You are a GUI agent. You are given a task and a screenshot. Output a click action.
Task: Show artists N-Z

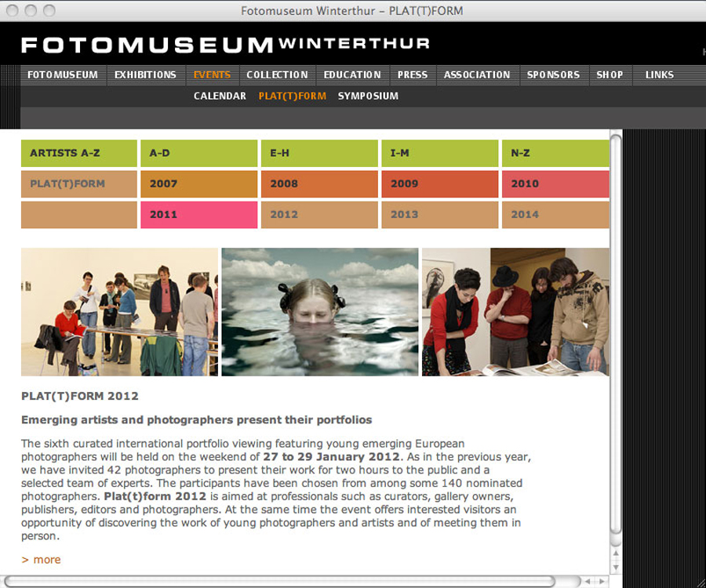[555, 153]
